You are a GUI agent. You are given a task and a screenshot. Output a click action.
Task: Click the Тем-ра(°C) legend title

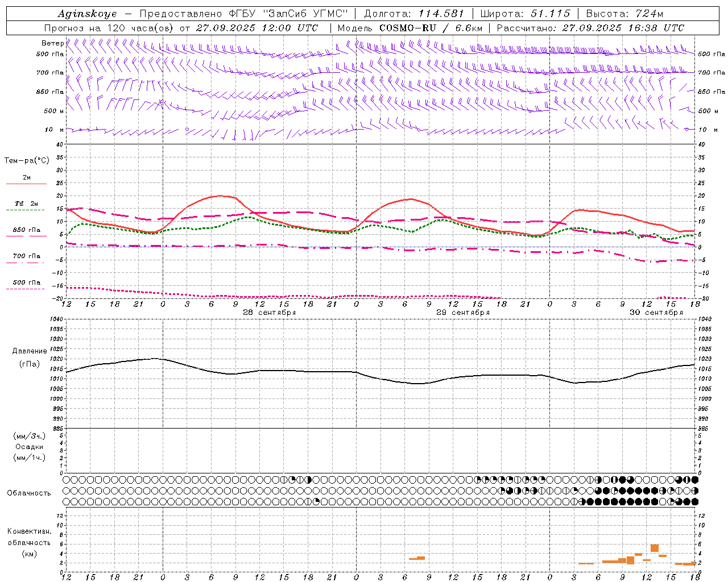tap(27, 161)
